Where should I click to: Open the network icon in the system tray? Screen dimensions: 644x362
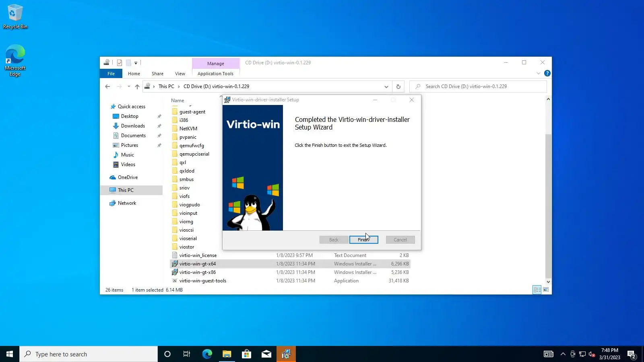pos(582,354)
